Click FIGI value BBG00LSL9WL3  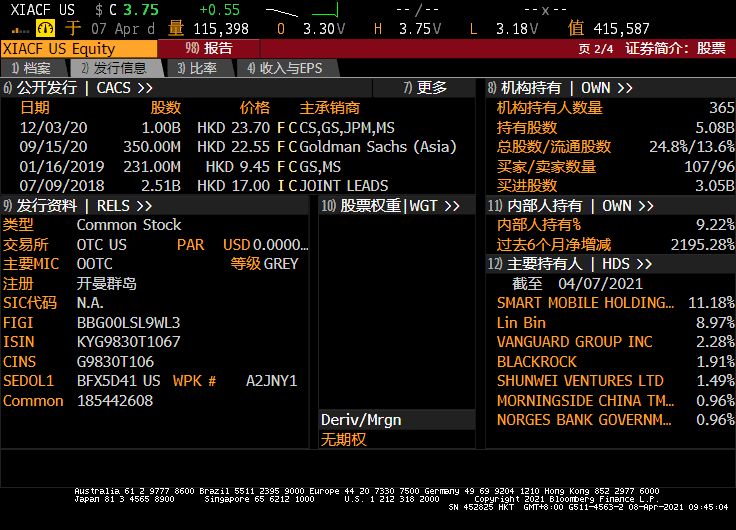point(128,323)
